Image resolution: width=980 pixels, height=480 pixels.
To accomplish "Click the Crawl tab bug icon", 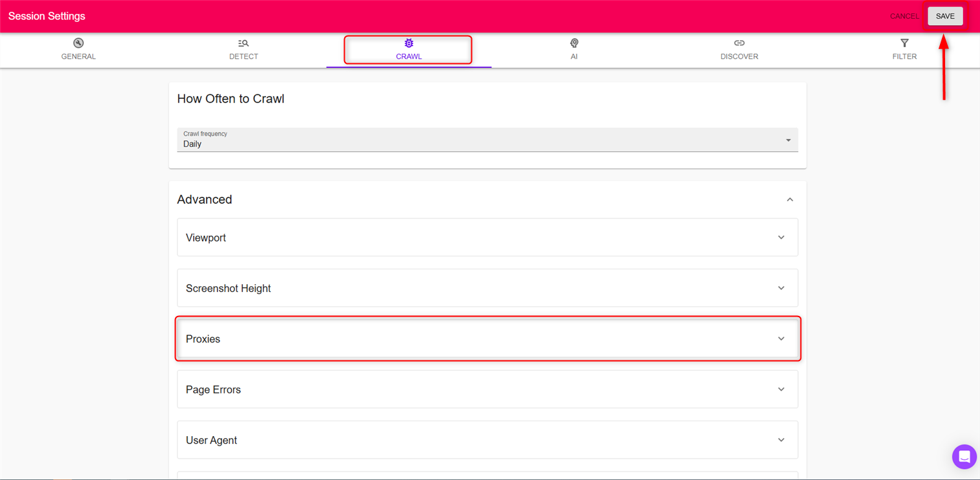I will (409, 43).
